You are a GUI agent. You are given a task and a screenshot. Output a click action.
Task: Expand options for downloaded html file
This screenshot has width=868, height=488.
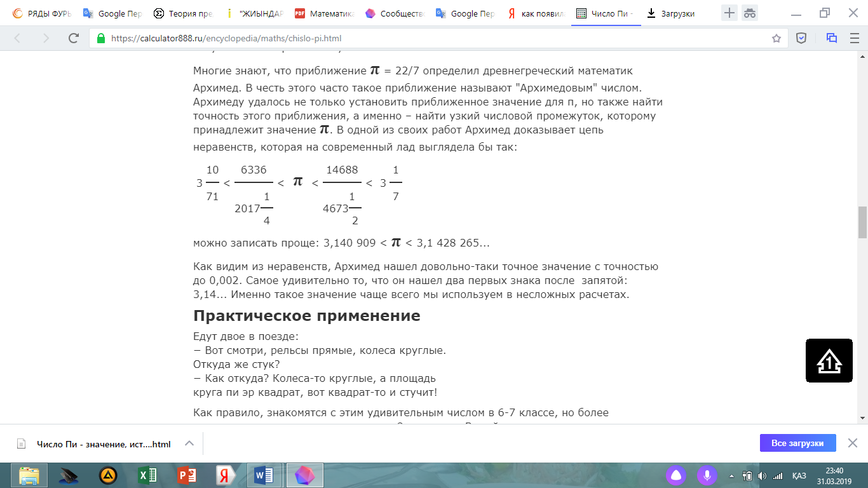[189, 444]
